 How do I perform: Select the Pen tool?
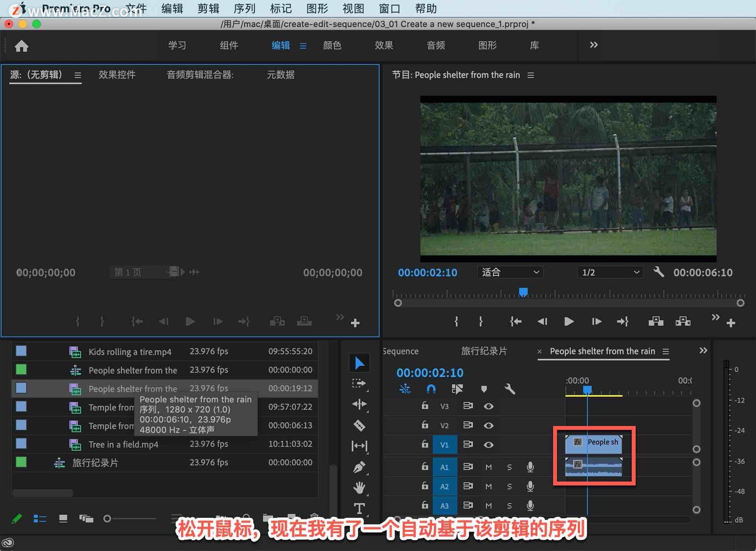point(359,468)
